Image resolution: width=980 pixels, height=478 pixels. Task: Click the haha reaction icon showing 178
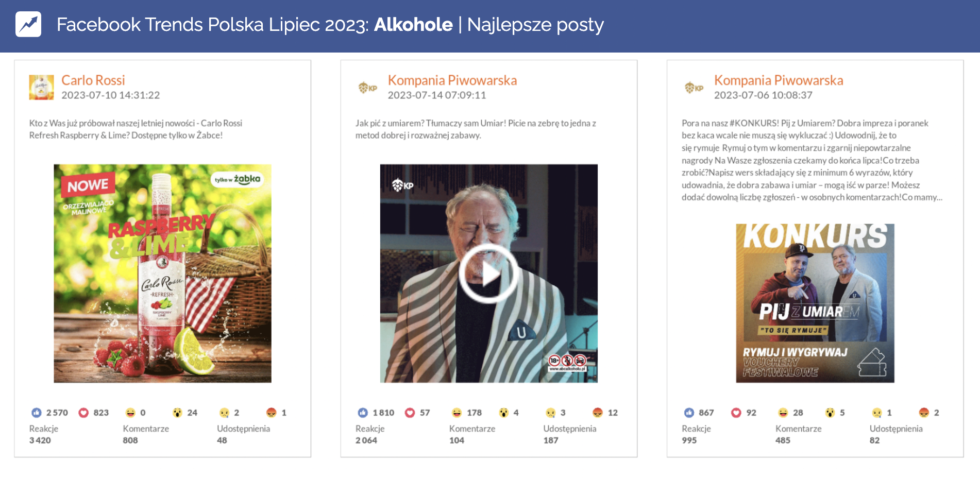click(457, 413)
